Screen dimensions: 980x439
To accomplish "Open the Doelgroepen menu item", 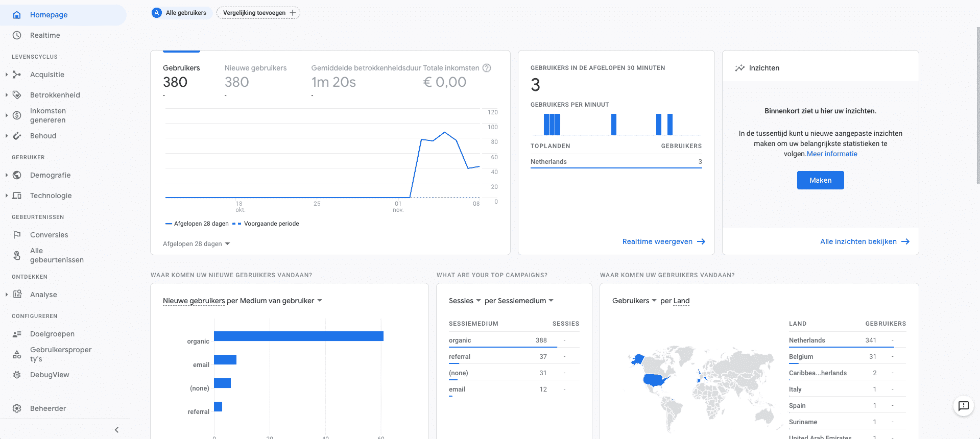I will point(63,334).
